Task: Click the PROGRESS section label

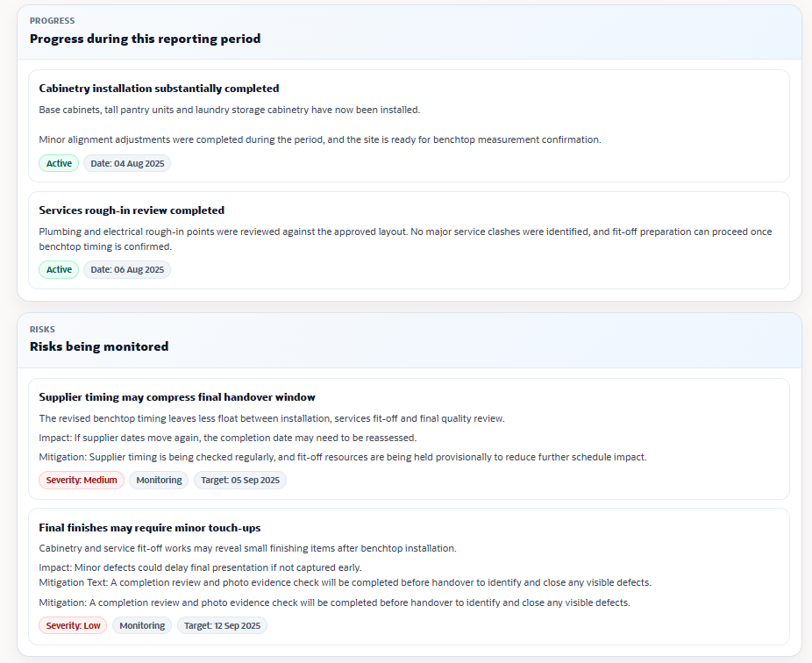Action: coord(53,21)
